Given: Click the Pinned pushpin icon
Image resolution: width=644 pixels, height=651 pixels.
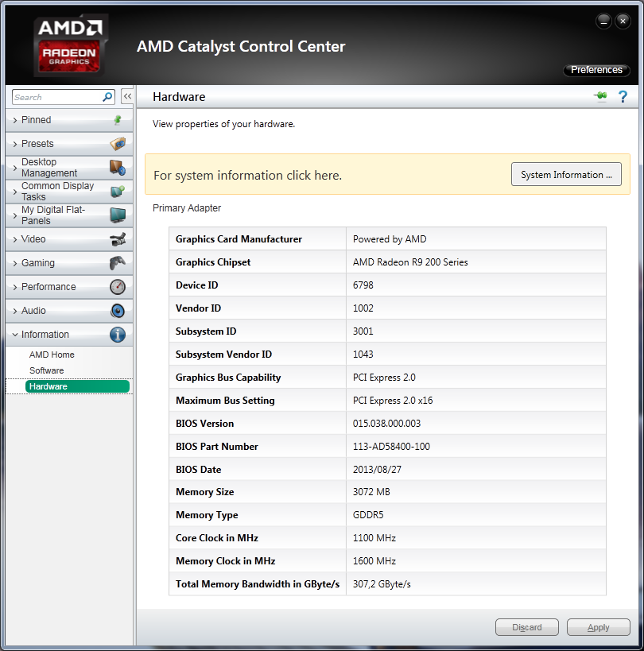Looking at the screenshot, I should point(118,120).
